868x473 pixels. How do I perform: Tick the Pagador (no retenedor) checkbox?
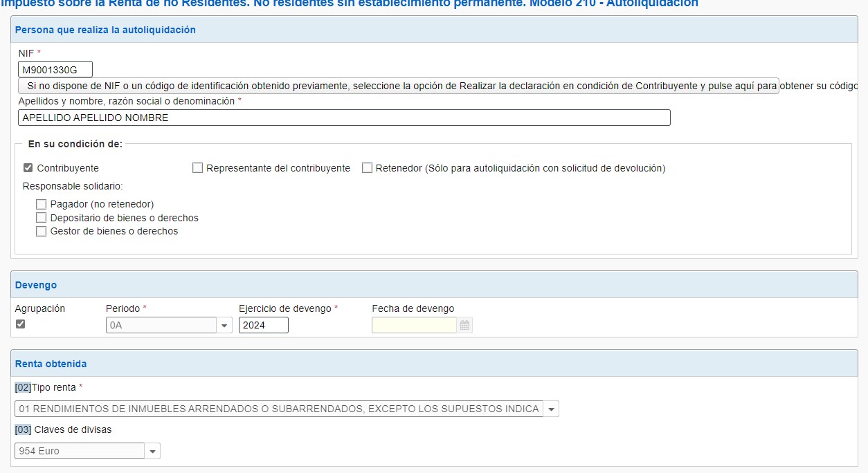(x=42, y=205)
